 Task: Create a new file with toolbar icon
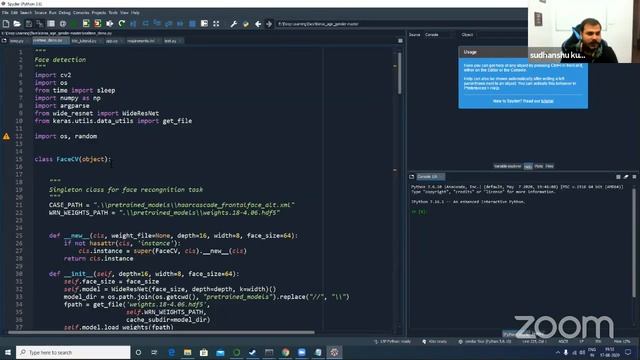coord(6,24)
